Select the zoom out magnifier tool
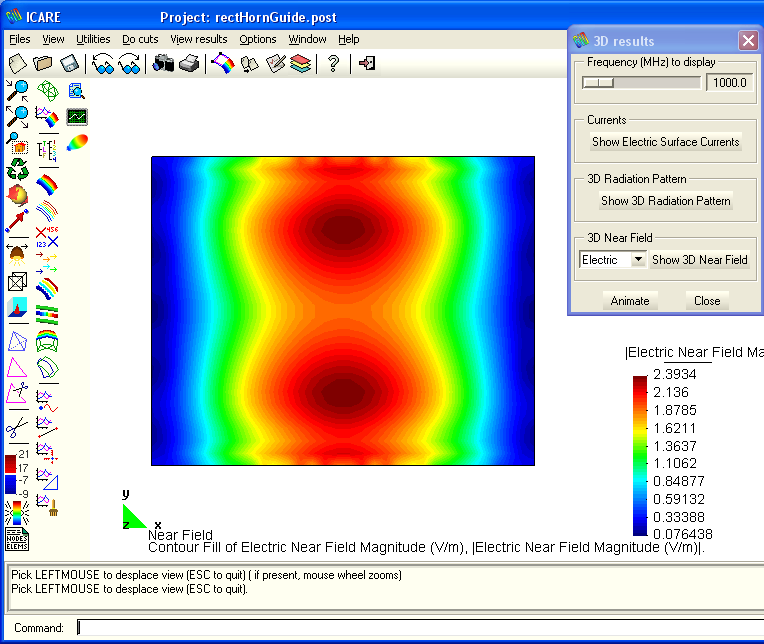This screenshot has width=764, height=644. (x=18, y=117)
